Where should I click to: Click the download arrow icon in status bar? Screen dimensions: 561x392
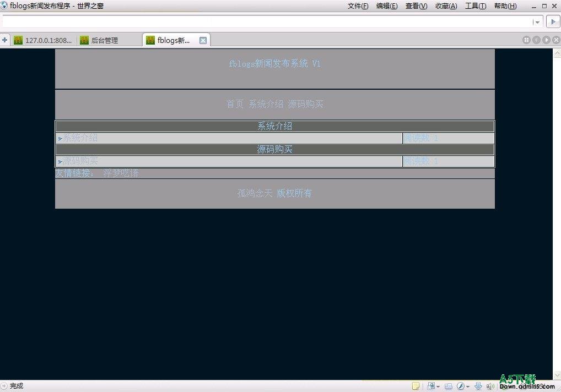click(x=478, y=386)
